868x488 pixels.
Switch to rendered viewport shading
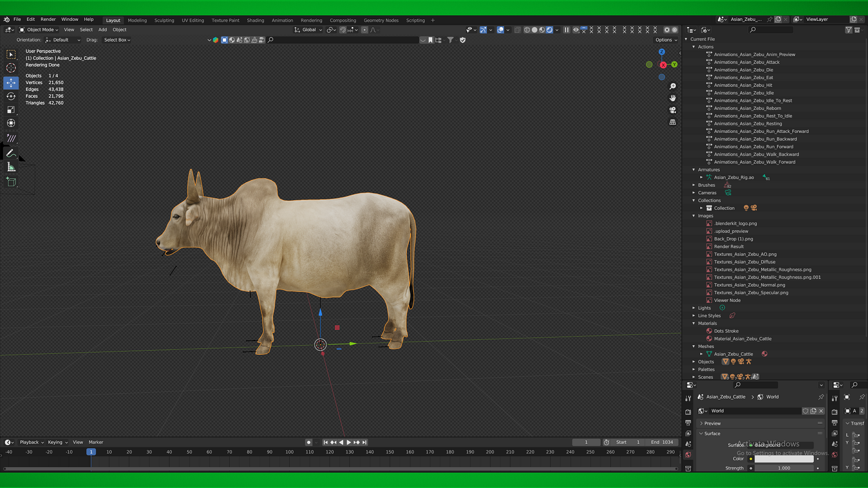[550, 30]
